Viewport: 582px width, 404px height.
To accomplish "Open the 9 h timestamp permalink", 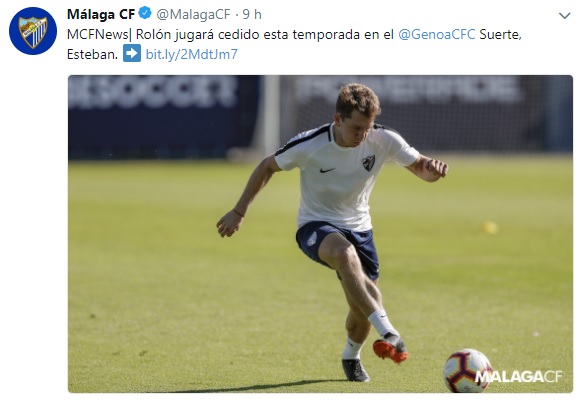I will [x=252, y=14].
